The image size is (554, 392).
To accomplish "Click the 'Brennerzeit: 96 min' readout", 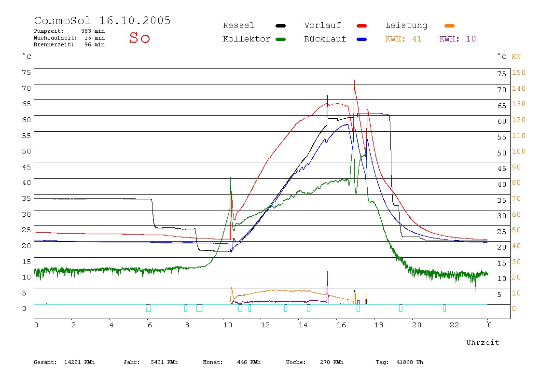I will pyautogui.click(x=69, y=44).
